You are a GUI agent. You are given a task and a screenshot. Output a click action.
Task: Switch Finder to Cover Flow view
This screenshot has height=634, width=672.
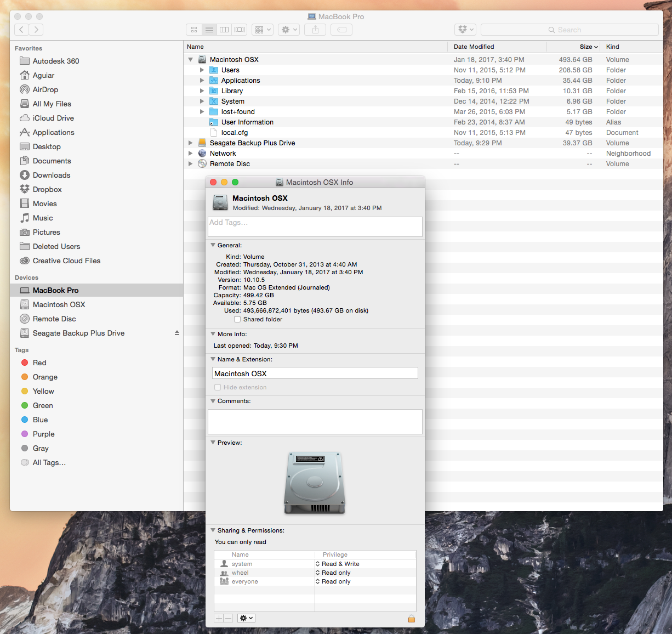pos(240,30)
